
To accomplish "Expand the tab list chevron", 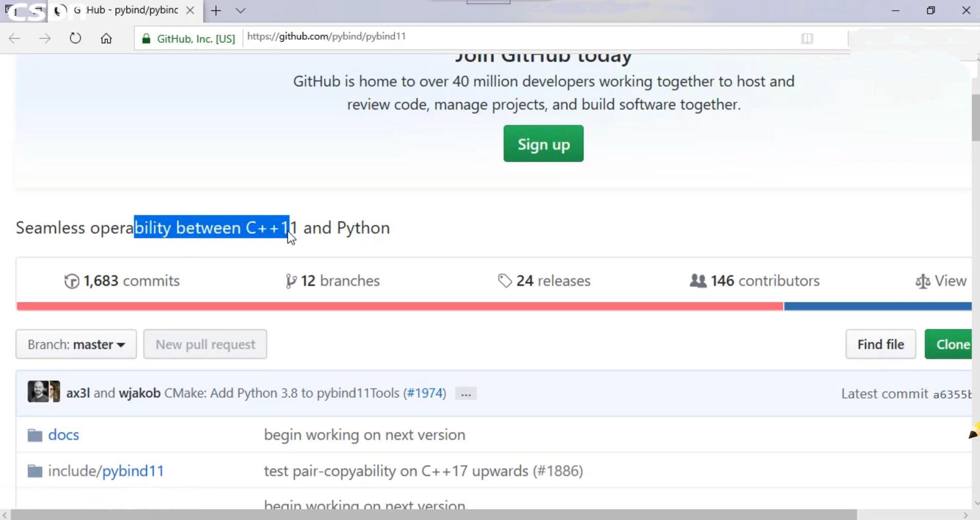I will 240,10.
